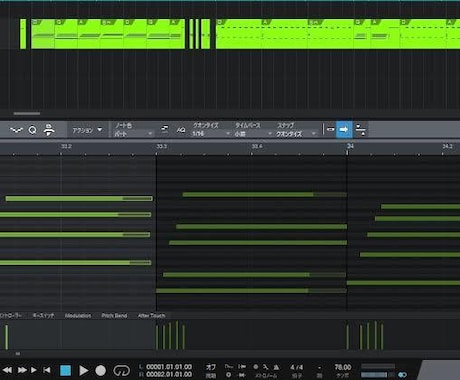The height and width of the screenshot is (380, 460).
Task: Open the クオンタイズ 1/16 value dropdown
Action: [x=211, y=133]
